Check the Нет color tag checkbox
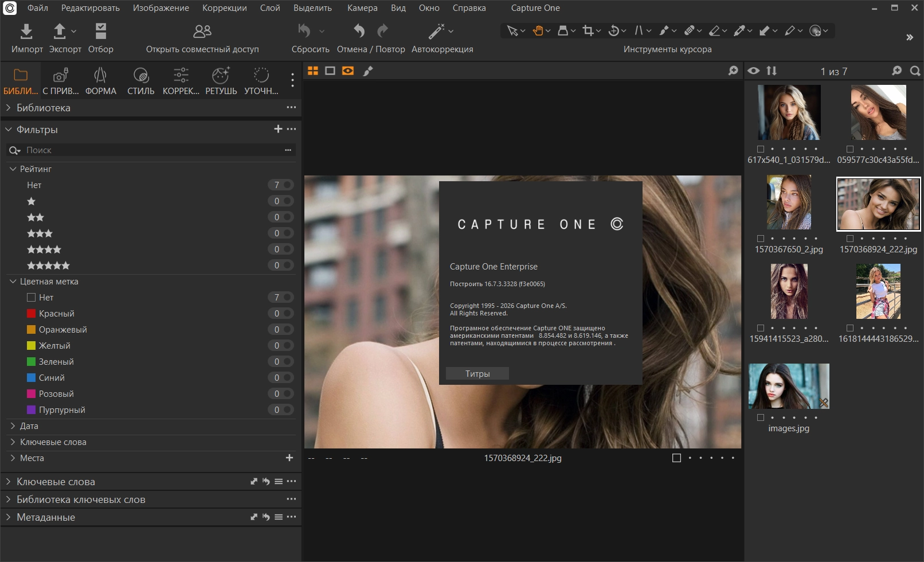This screenshot has height=562, width=924. pyautogui.click(x=32, y=298)
